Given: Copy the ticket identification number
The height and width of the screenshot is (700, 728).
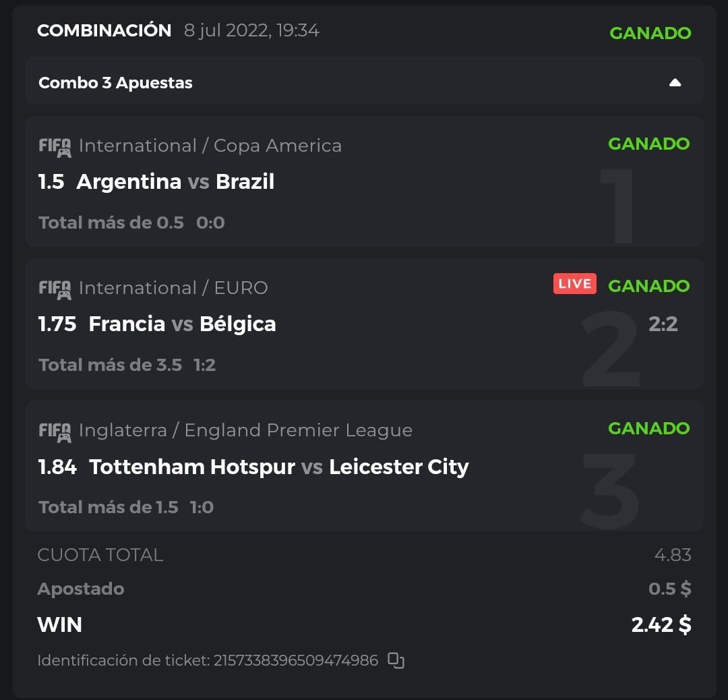Looking at the screenshot, I should click(x=396, y=660).
